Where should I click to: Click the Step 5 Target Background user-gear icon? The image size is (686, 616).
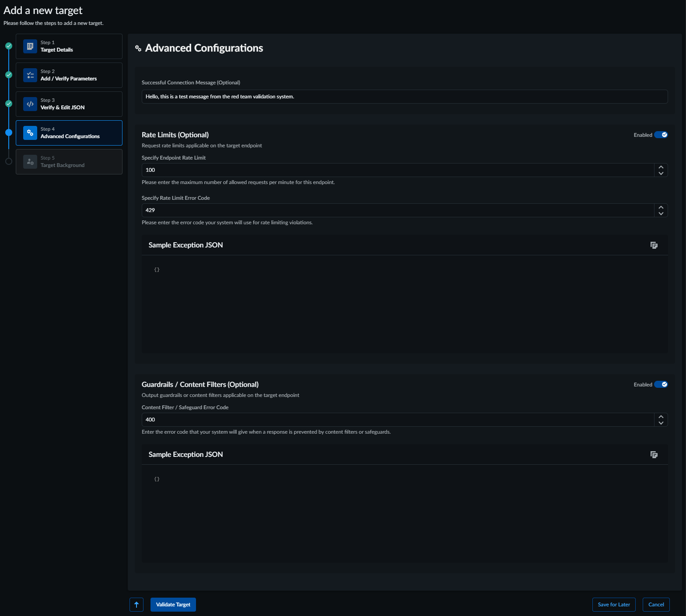[x=30, y=162]
